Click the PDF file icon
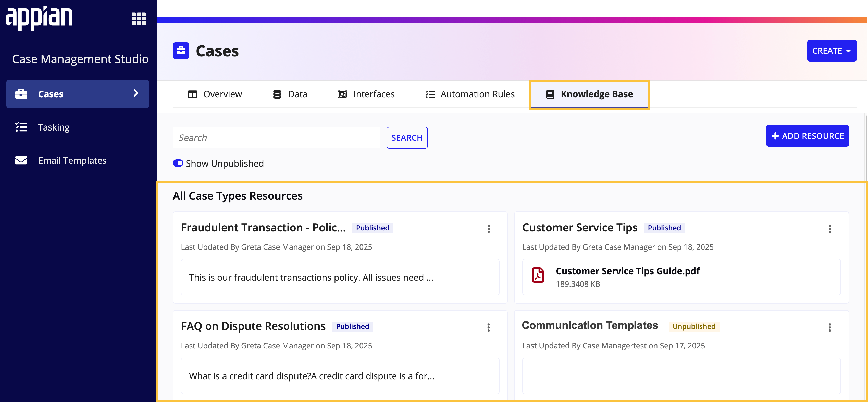868x402 pixels. coord(538,275)
